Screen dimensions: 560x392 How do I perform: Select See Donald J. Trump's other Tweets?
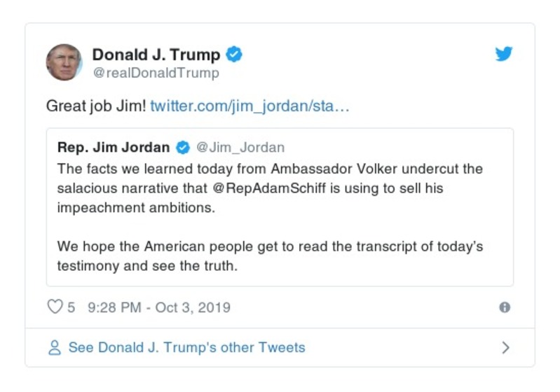[186, 348]
